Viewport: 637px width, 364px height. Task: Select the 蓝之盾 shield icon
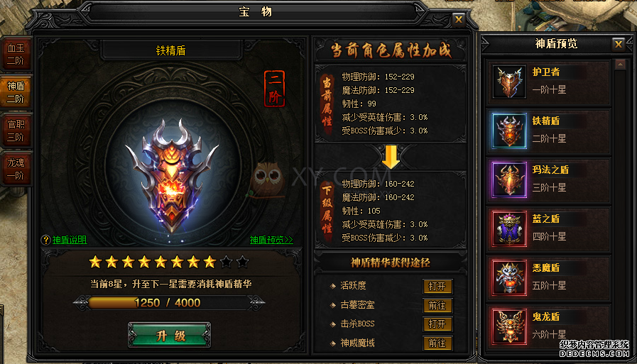509,229
